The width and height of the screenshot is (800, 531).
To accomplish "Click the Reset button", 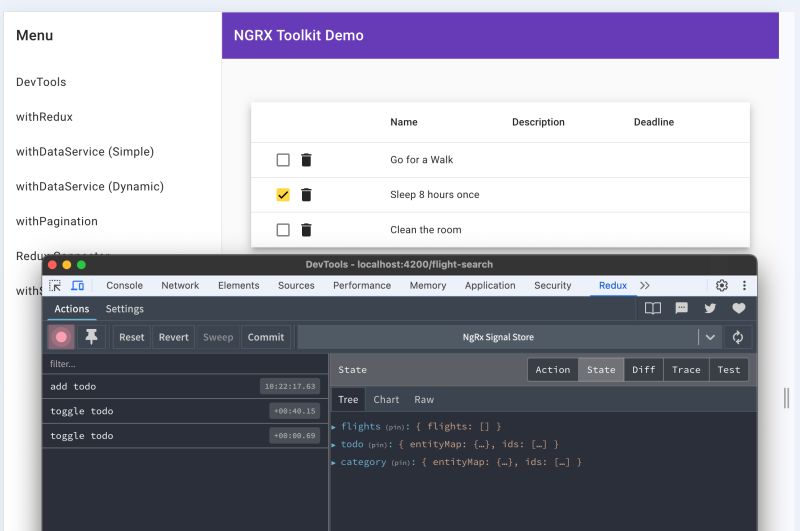I will coord(132,337).
